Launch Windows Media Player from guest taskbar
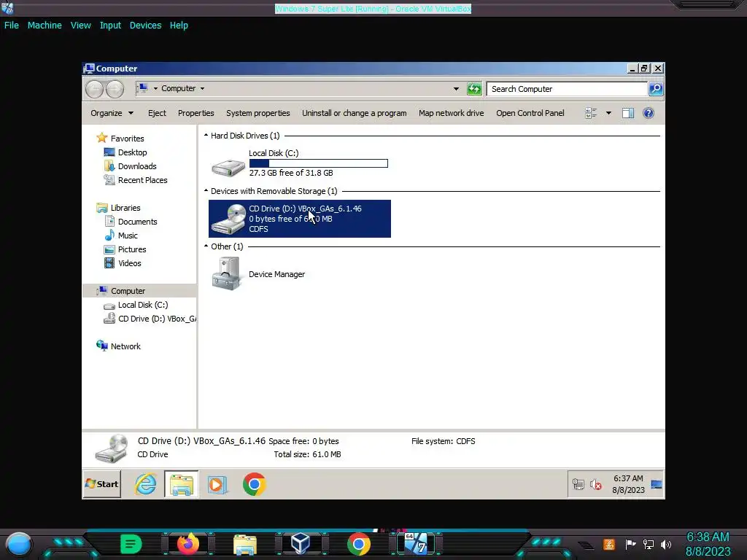 [x=217, y=485]
